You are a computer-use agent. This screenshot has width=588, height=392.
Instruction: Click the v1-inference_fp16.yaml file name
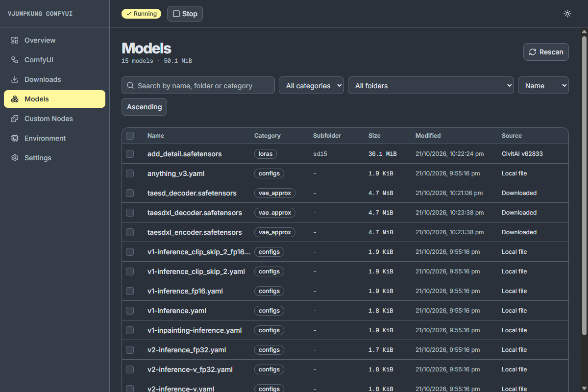point(185,291)
